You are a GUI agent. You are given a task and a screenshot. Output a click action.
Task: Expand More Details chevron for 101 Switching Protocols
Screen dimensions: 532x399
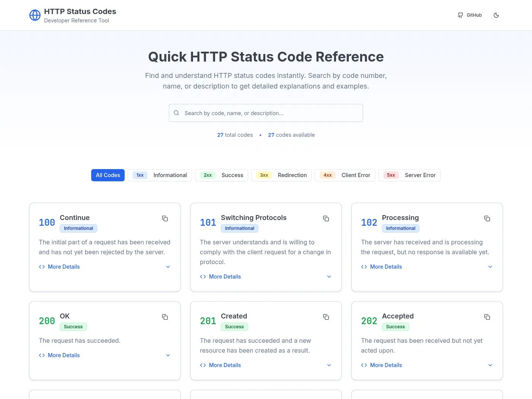tap(329, 277)
